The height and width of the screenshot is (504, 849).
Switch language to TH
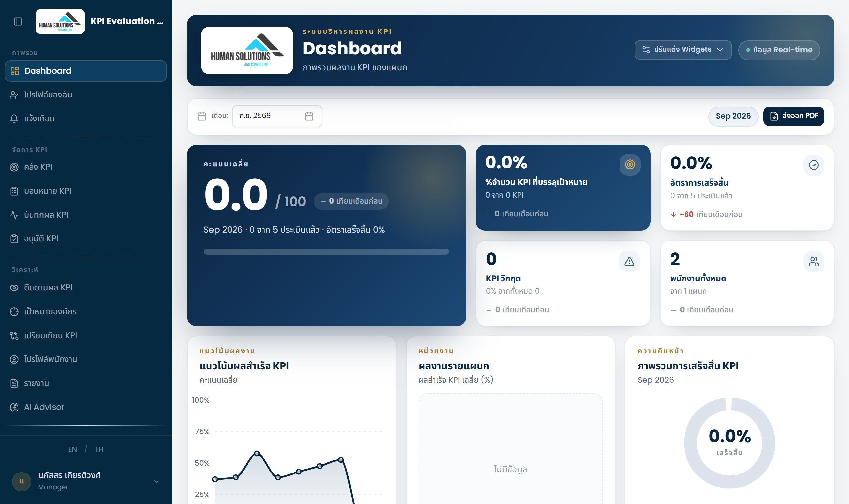[99, 449]
